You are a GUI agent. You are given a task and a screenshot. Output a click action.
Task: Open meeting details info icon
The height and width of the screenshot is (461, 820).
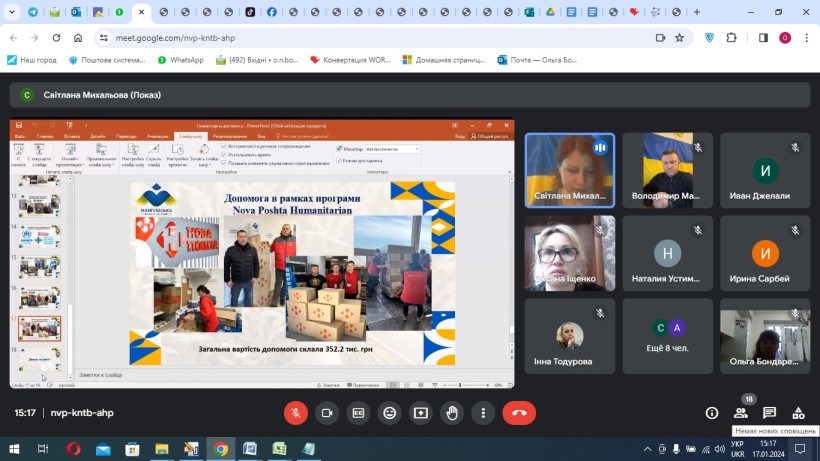point(712,413)
